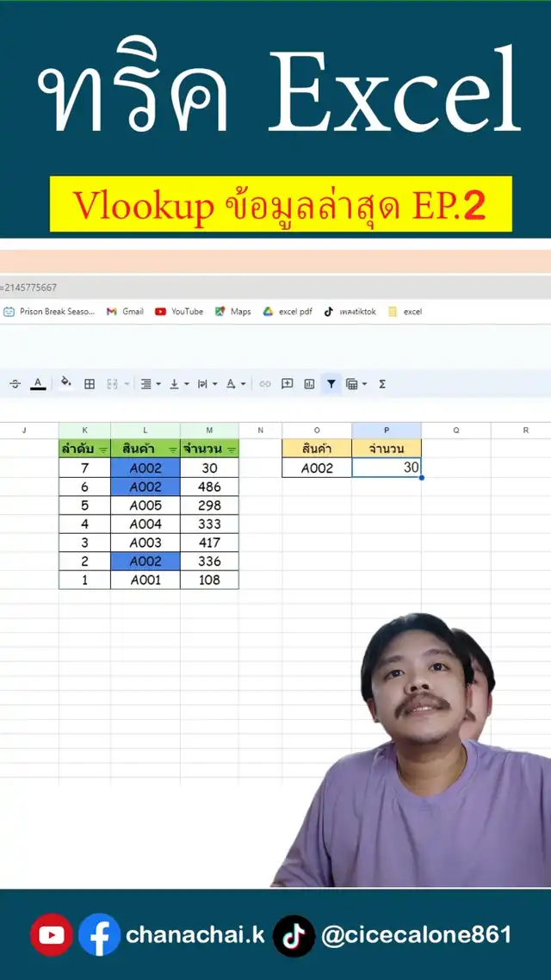Select column P header
This screenshot has height=980, width=551.
point(387,430)
